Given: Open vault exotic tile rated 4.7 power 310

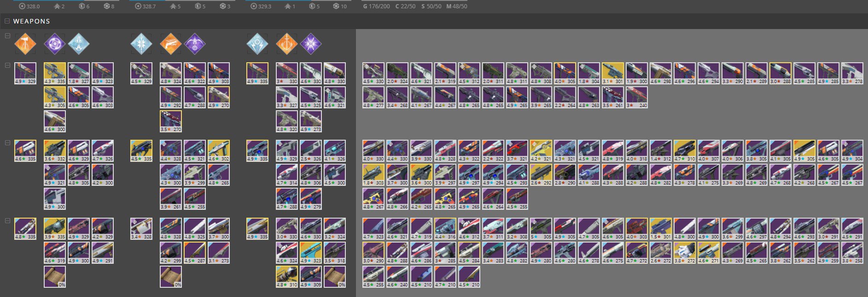Looking at the screenshot, I should (x=685, y=151).
